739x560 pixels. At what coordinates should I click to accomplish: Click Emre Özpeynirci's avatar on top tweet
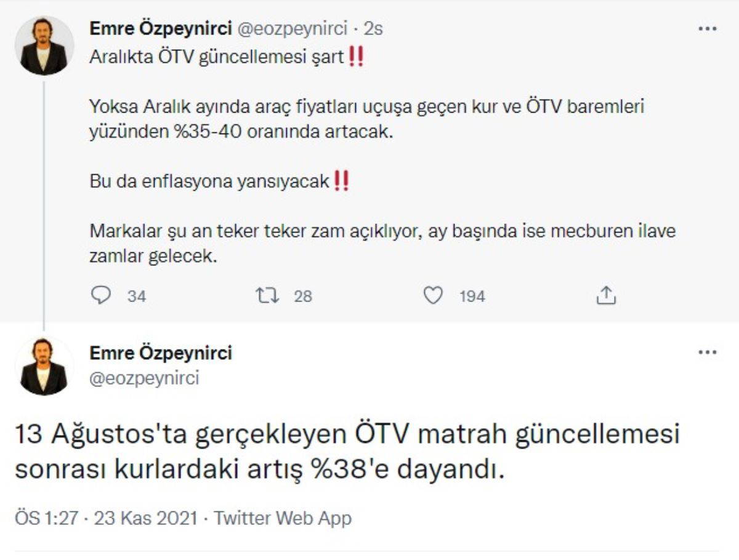44,46
